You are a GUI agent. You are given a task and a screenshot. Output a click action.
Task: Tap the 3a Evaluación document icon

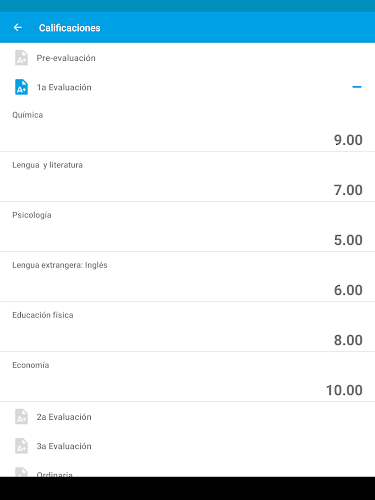(x=21, y=446)
